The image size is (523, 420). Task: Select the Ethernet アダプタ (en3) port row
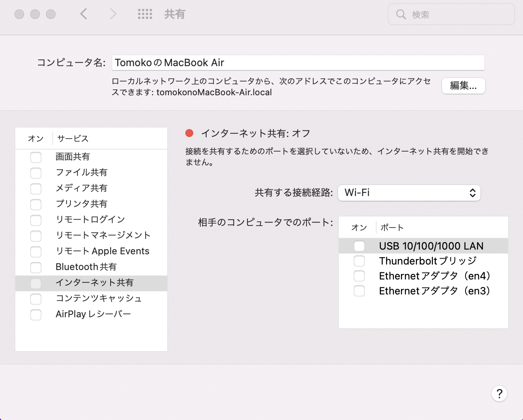click(434, 291)
